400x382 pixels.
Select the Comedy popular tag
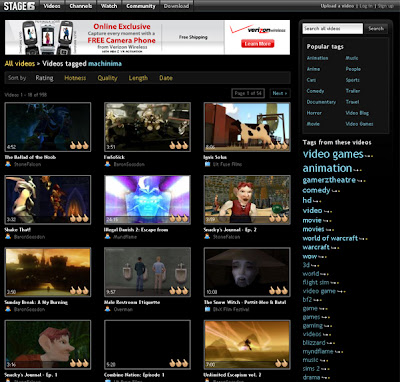tap(315, 91)
